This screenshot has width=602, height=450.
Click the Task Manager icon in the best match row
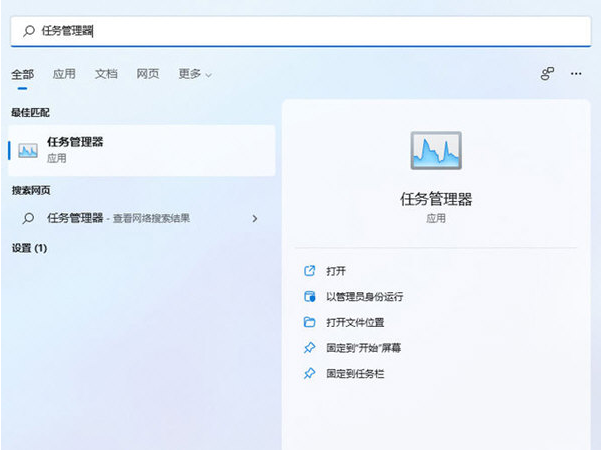click(28, 151)
